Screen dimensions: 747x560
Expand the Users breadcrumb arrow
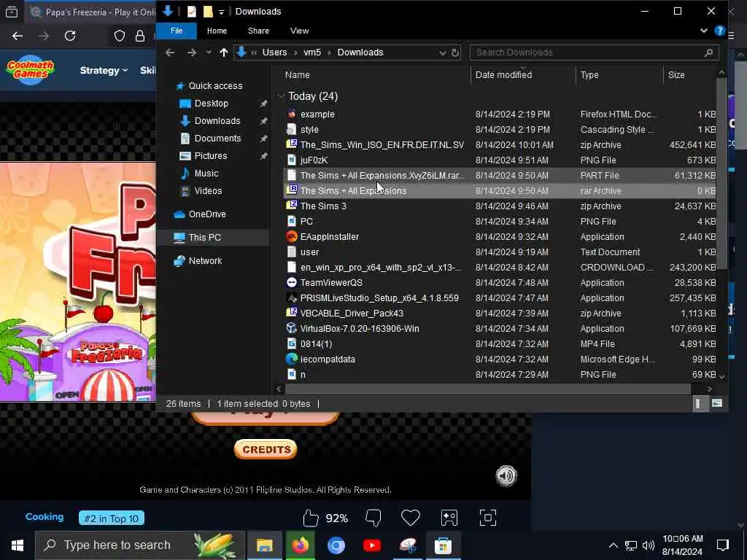point(295,52)
